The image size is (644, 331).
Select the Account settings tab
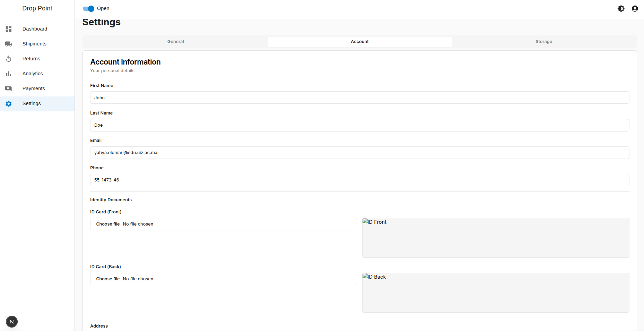click(359, 41)
